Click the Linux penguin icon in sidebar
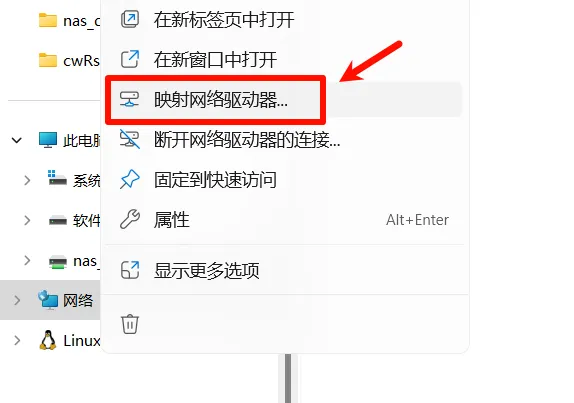 (48, 340)
